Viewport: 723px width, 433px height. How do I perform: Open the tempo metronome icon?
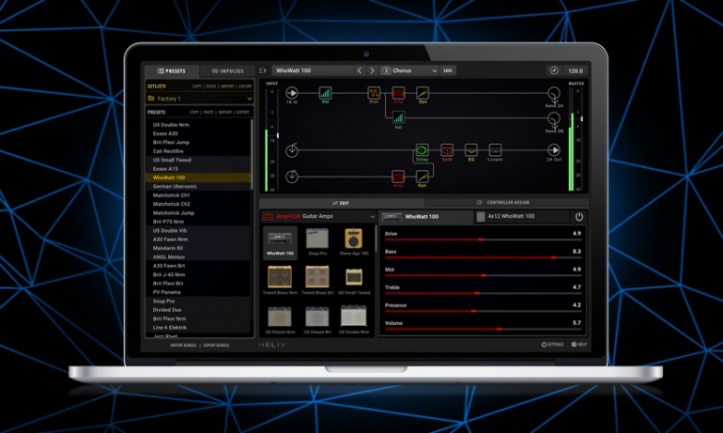(x=554, y=71)
